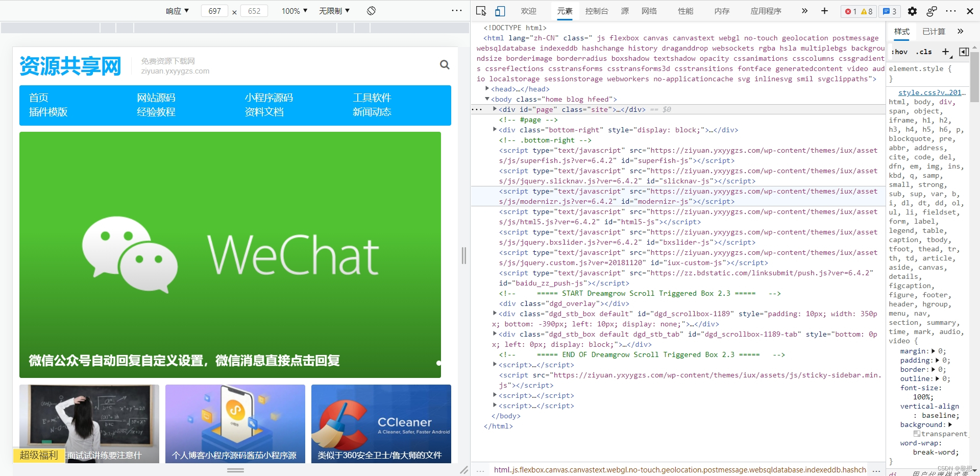Click the WeChat banner slide image

(x=230, y=255)
